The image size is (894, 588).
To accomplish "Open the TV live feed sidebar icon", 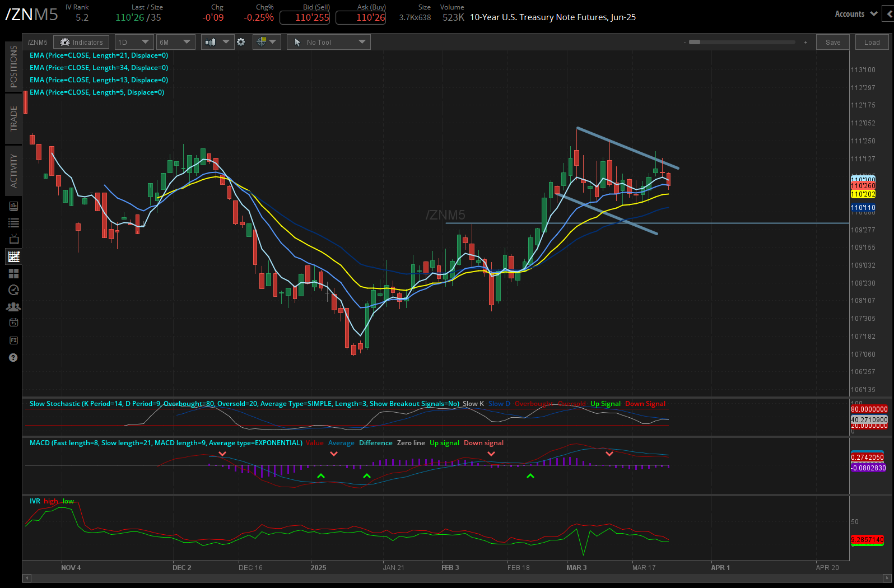I will (14, 239).
